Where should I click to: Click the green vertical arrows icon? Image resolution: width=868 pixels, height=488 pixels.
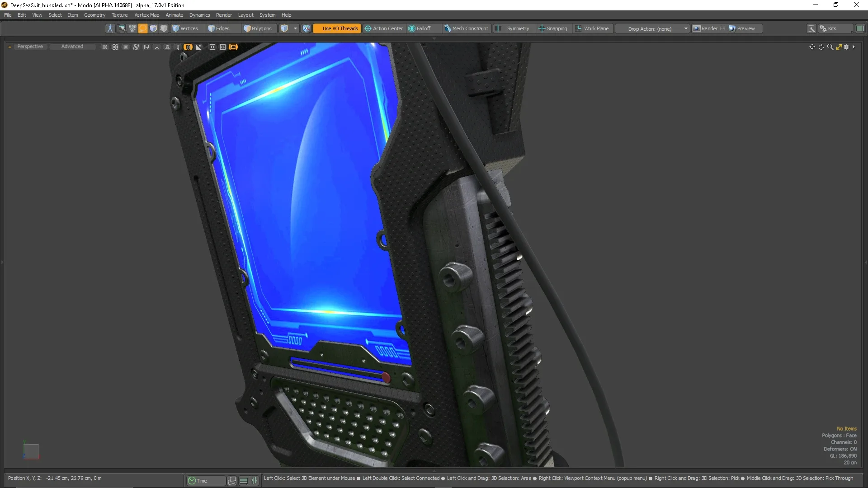click(255, 481)
